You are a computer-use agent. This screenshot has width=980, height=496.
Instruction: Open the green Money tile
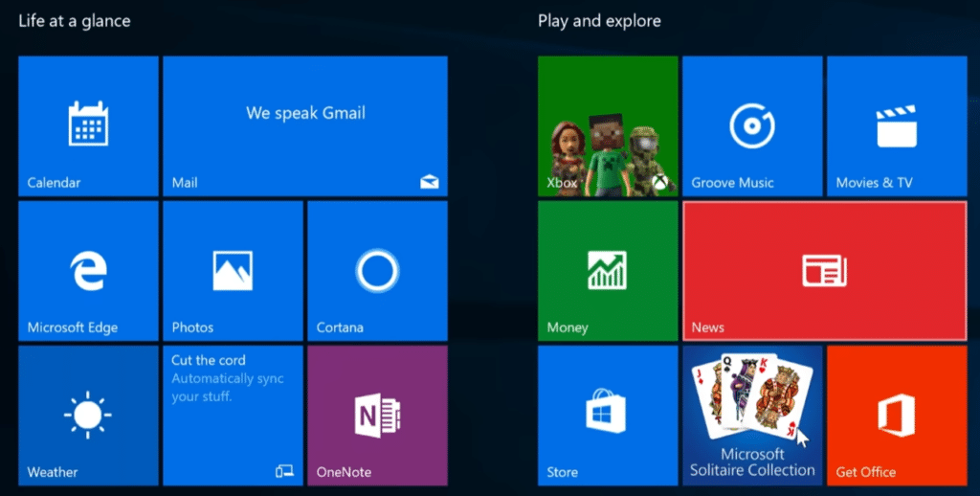click(x=608, y=271)
